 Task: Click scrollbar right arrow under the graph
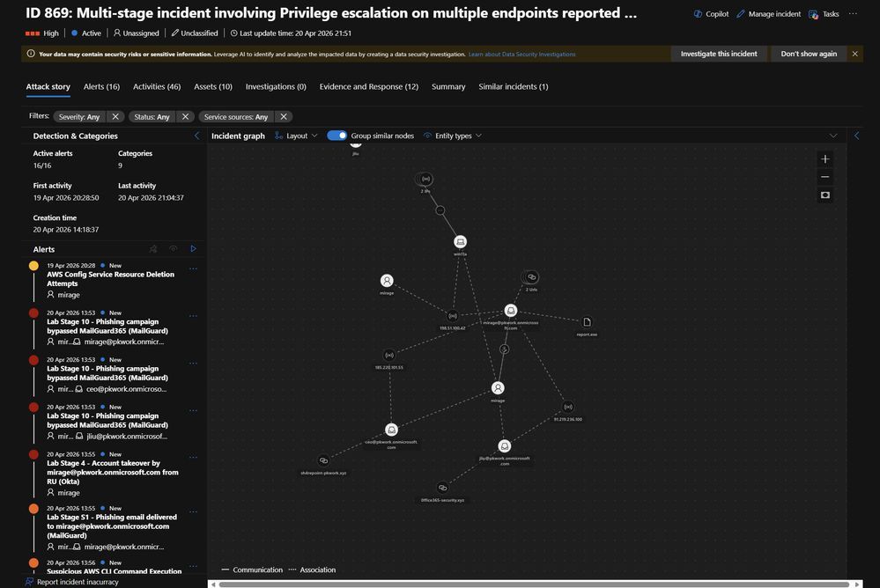point(857,584)
